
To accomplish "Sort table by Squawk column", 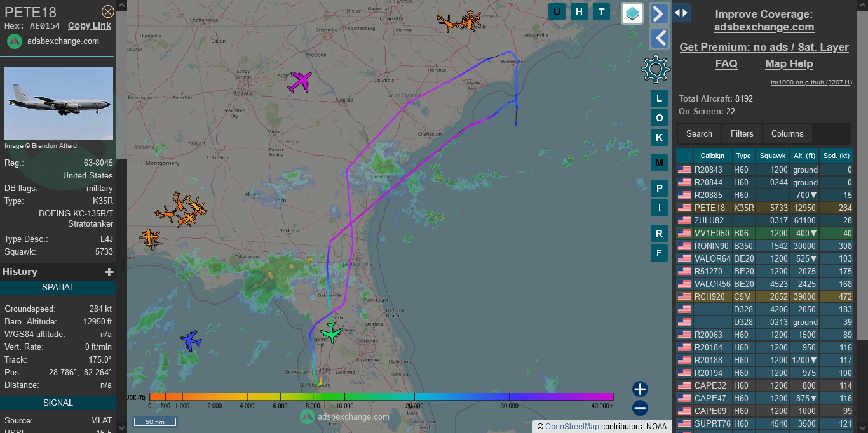I will (773, 156).
